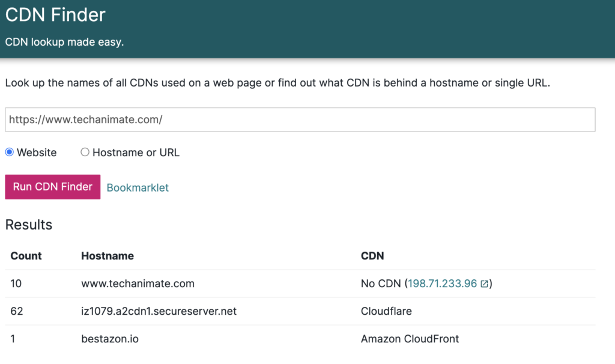This screenshot has height=364, width=615.
Task: Open the Bookmarklet link
Action: click(x=138, y=187)
